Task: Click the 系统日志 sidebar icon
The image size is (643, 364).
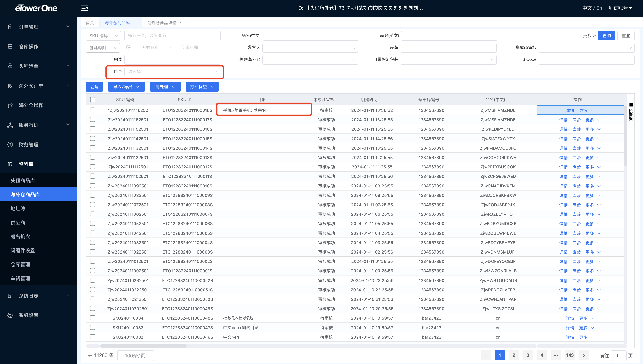Action: pos(10,296)
